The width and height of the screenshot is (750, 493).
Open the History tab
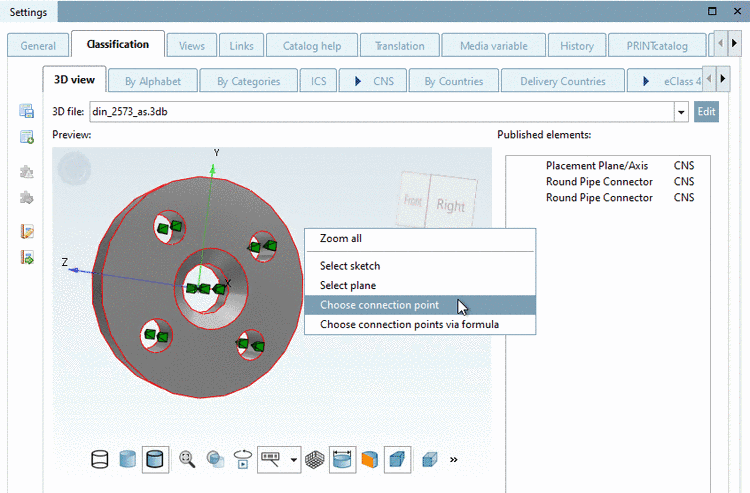(x=577, y=46)
